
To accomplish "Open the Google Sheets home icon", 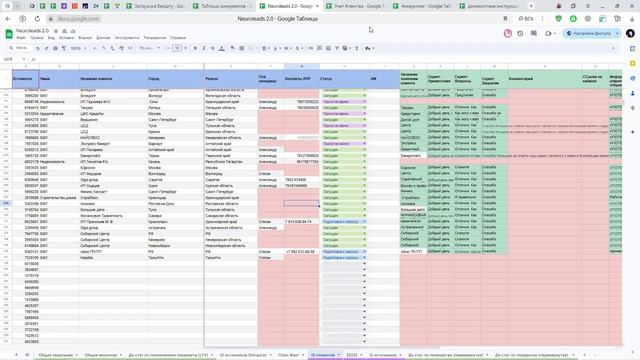I will point(9,34).
